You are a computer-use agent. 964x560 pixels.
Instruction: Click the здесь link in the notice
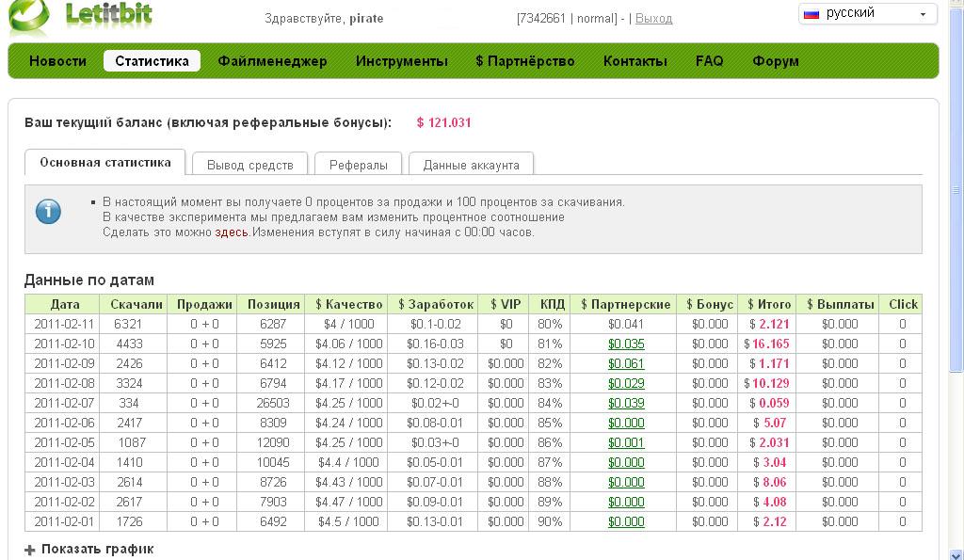232,232
